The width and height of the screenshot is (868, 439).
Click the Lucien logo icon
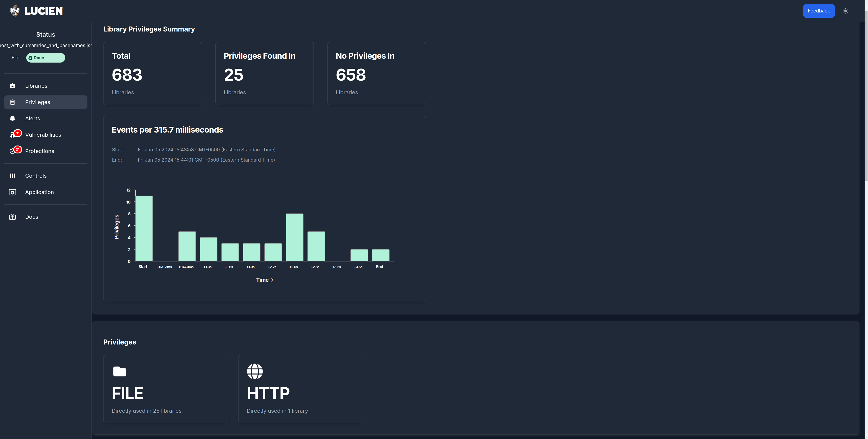click(x=14, y=11)
